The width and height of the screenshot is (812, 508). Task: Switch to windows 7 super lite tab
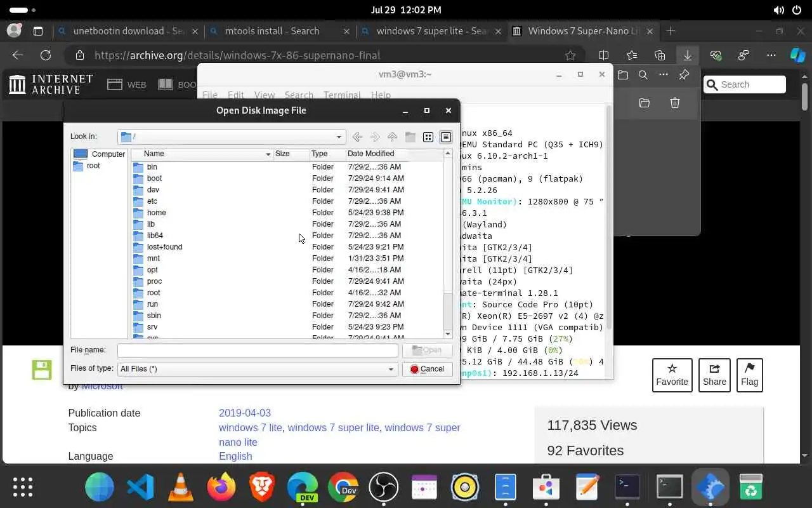point(431,31)
